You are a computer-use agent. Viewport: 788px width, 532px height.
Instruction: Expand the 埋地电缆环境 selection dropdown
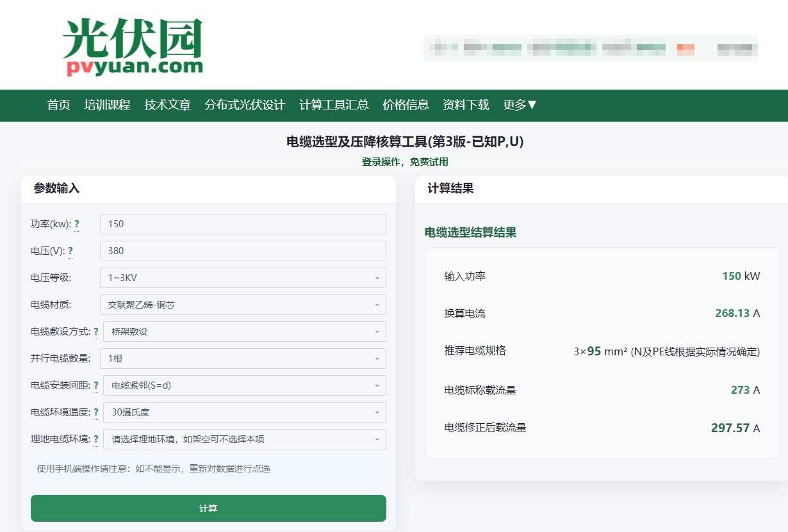tap(244, 439)
